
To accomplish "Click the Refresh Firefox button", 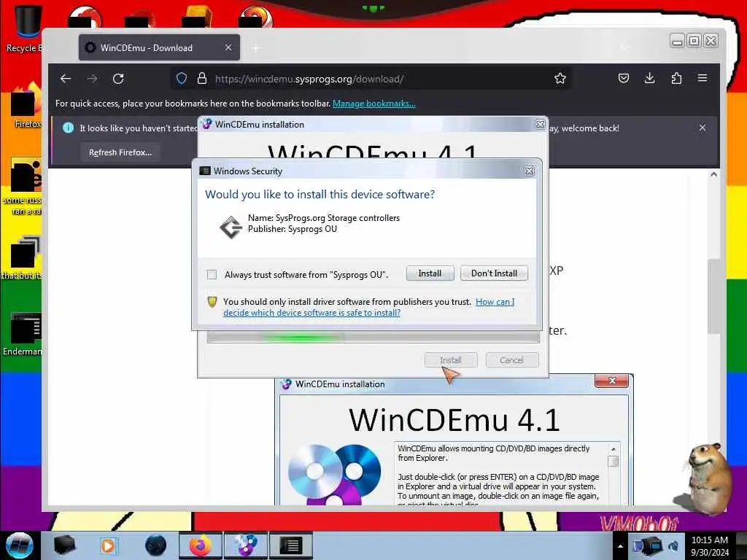I will point(120,152).
